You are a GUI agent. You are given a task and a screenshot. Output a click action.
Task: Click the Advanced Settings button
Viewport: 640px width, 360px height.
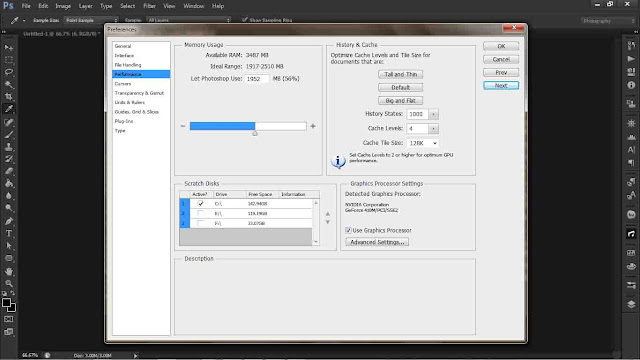377,242
